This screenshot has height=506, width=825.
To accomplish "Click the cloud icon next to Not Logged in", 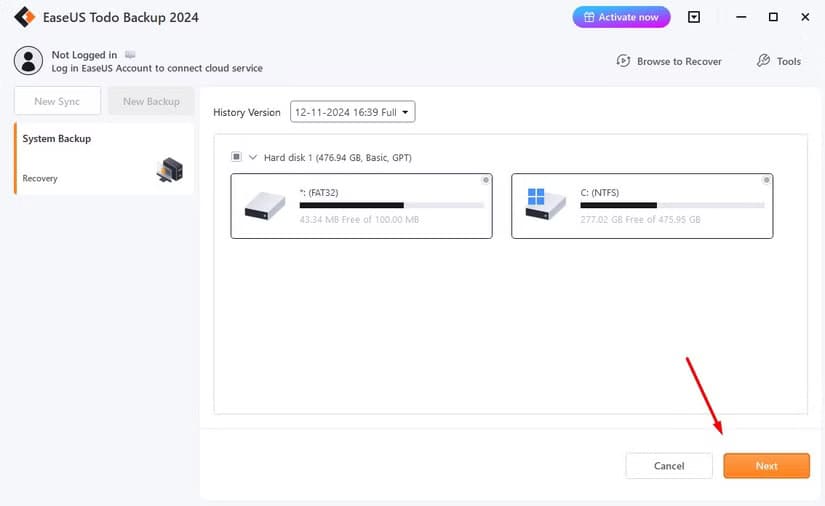I will pyautogui.click(x=130, y=55).
